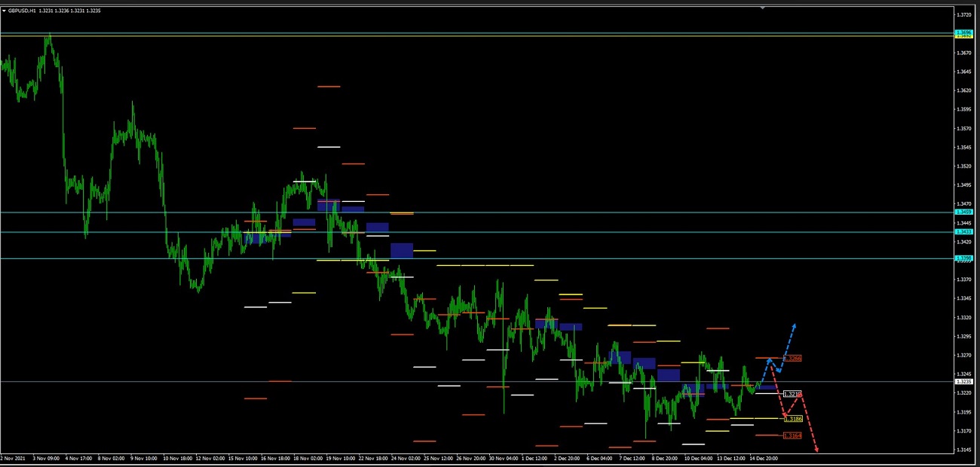Click the 1 Dec 12:00 time axis label
The height and width of the screenshot is (467, 980).
pyautogui.click(x=536, y=458)
